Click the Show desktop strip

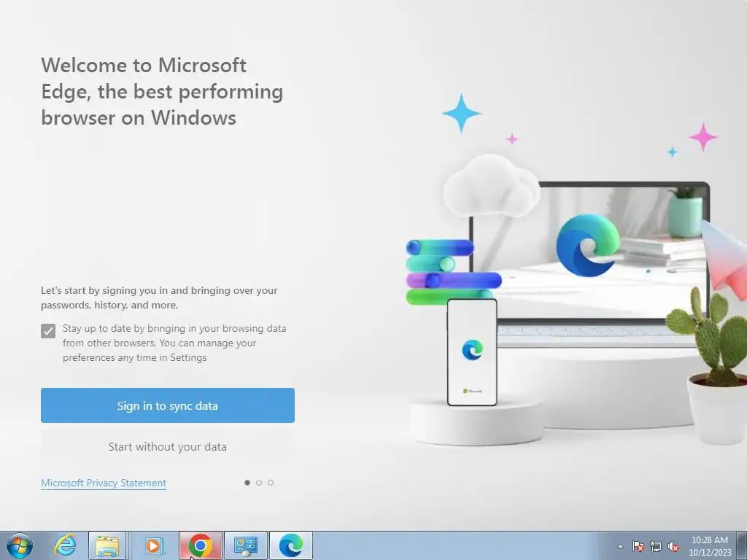(x=742, y=545)
